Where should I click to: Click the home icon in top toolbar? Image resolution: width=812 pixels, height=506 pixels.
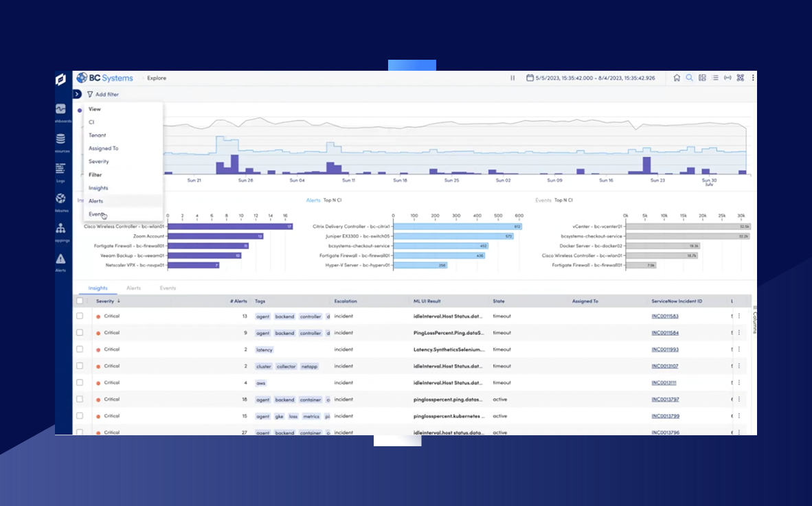coord(677,78)
